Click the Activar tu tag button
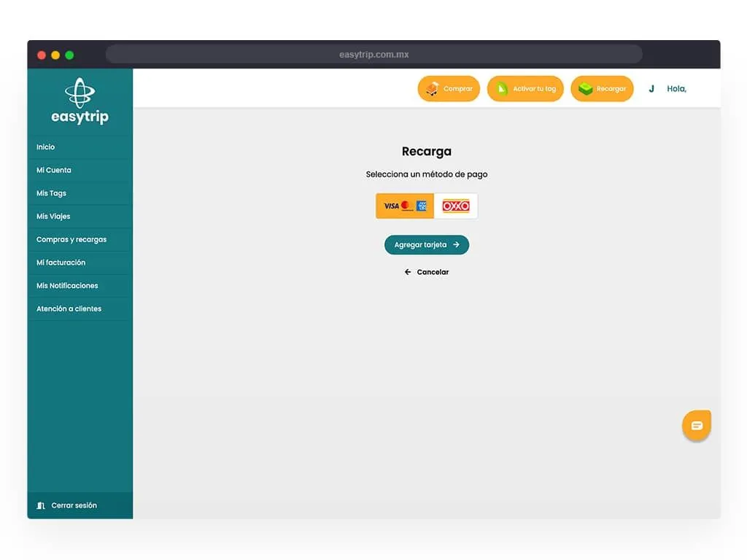The height and width of the screenshot is (560, 747). [x=525, y=88]
